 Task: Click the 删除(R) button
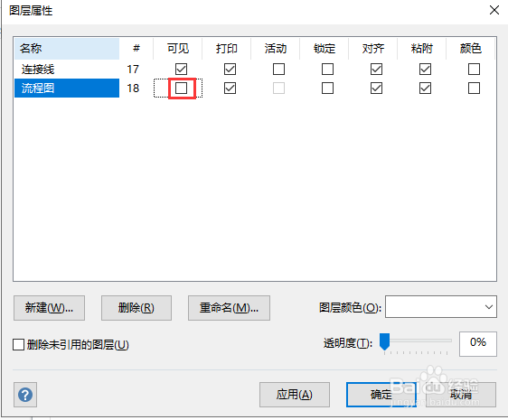[x=136, y=308]
